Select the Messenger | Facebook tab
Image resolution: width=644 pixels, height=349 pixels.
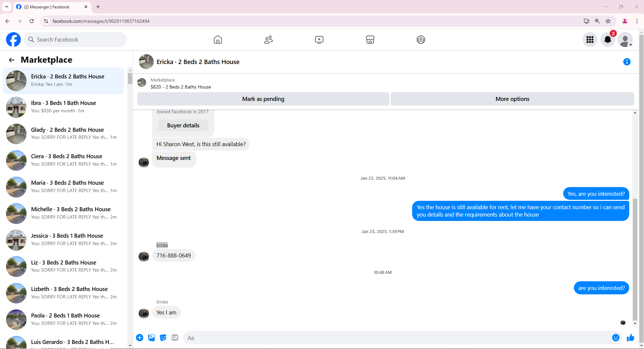52,7
